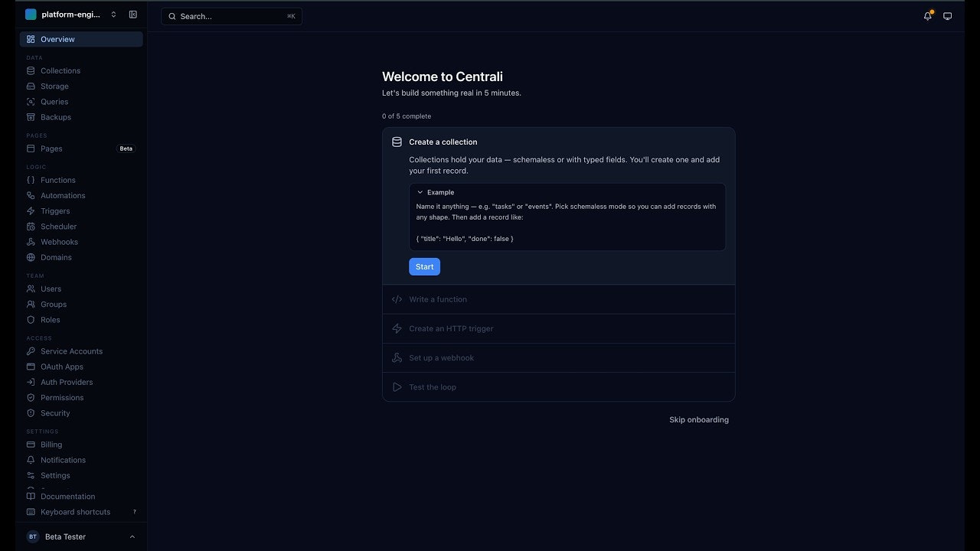Click the Security shield icon in sidebar
Image resolution: width=980 pixels, height=551 pixels.
point(31,413)
